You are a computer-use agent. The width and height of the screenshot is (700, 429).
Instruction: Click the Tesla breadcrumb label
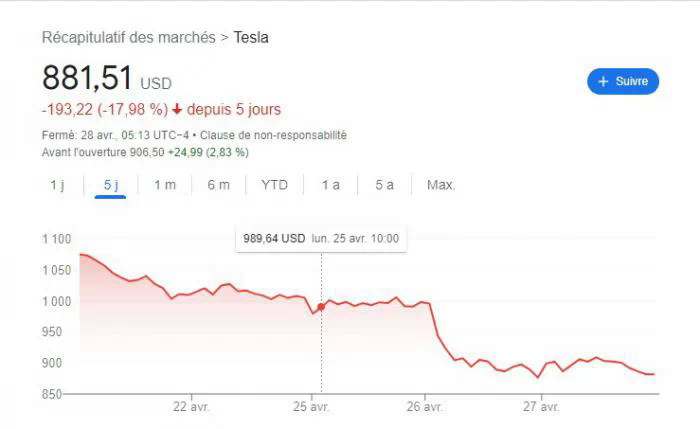pyautogui.click(x=251, y=38)
